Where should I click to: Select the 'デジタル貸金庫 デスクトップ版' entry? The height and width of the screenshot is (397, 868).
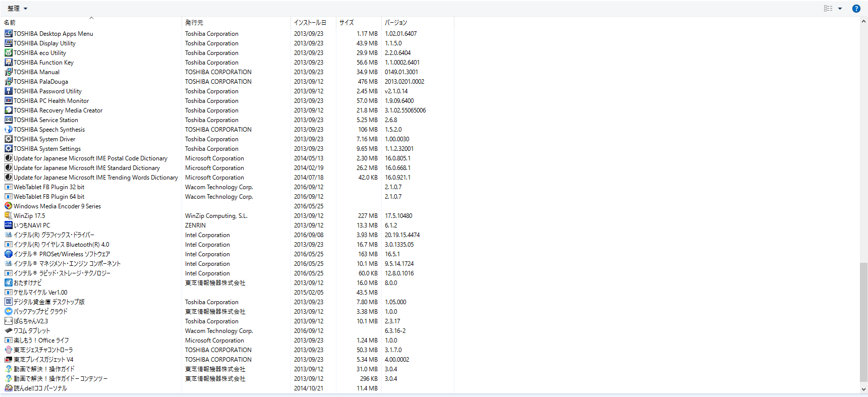coord(49,302)
